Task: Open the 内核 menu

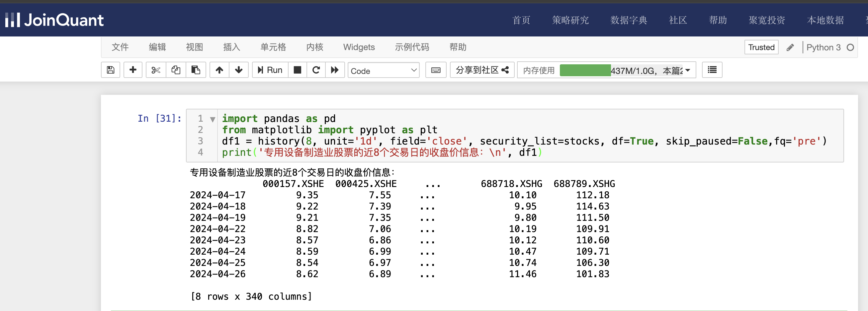Action: click(x=315, y=47)
